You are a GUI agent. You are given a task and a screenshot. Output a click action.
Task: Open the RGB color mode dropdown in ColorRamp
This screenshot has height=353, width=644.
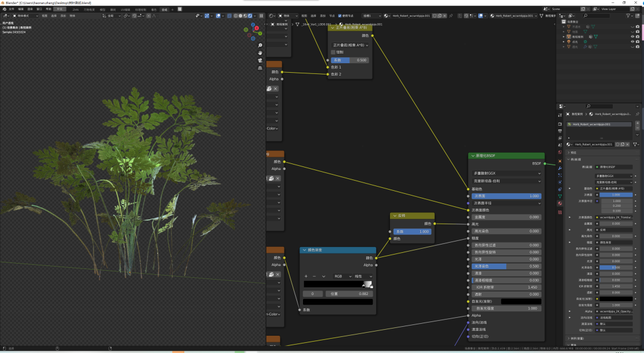[x=342, y=276]
